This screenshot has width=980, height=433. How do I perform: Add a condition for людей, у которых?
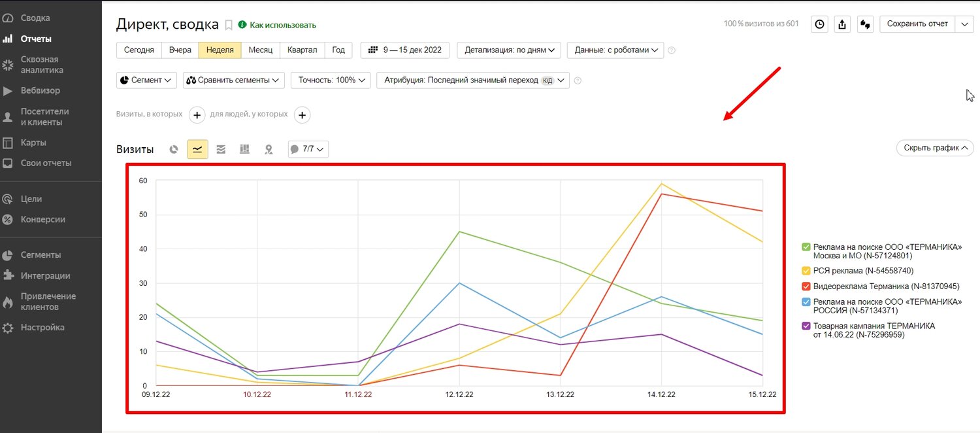click(x=302, y=115)
